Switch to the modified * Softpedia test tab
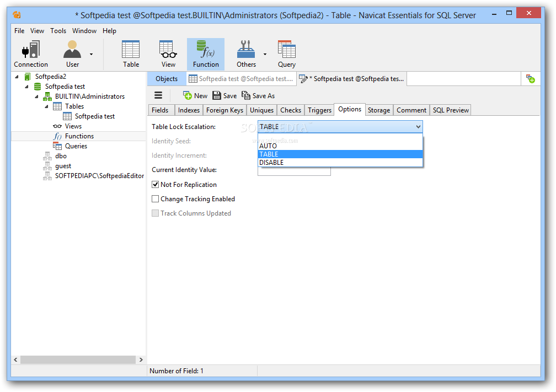Image resolution: width=556 pixels, height=392 pixels. (352, 79)
